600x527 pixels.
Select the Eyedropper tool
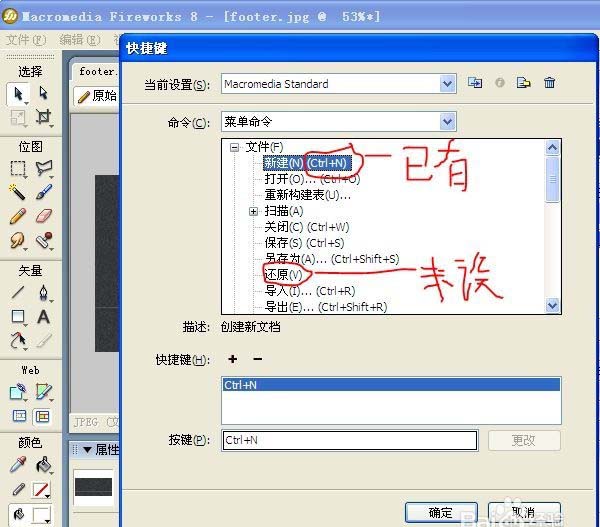coord(18,464)
